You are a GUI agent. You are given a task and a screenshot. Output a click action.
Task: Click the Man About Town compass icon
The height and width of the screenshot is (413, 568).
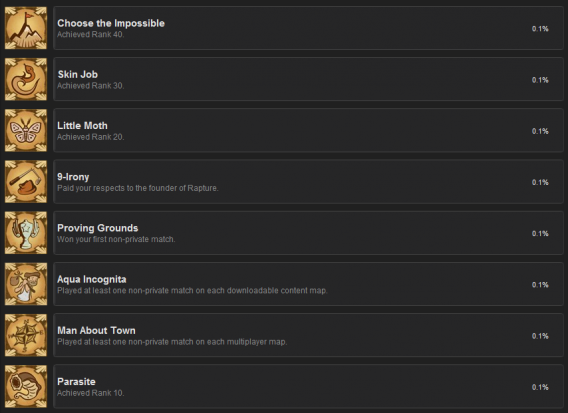coord(26,335)
